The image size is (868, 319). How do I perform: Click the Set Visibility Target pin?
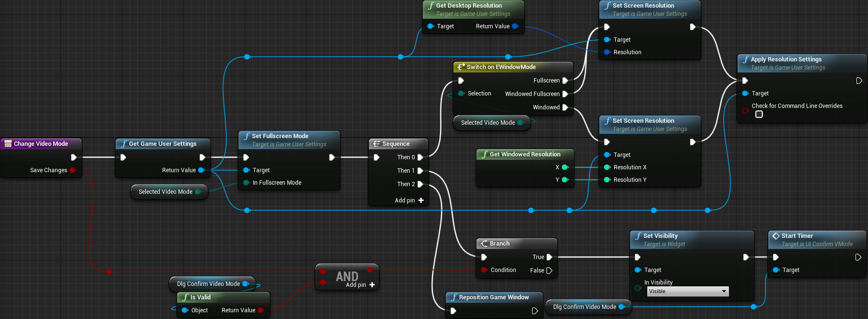click(x=638, y=270)
